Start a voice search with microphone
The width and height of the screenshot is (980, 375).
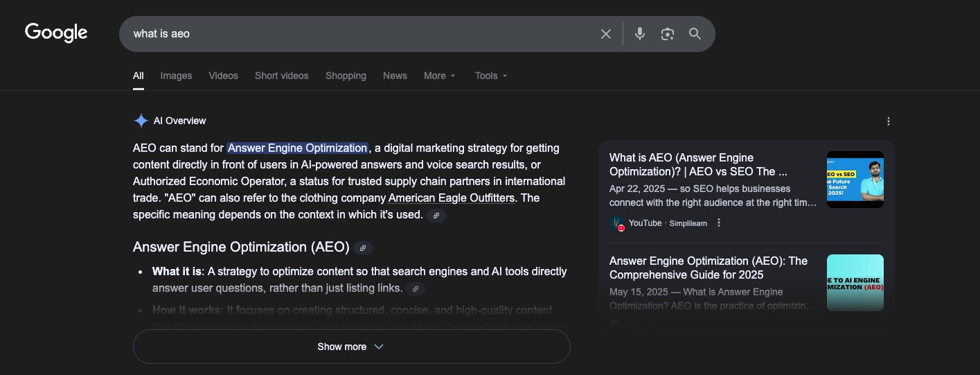640,34
